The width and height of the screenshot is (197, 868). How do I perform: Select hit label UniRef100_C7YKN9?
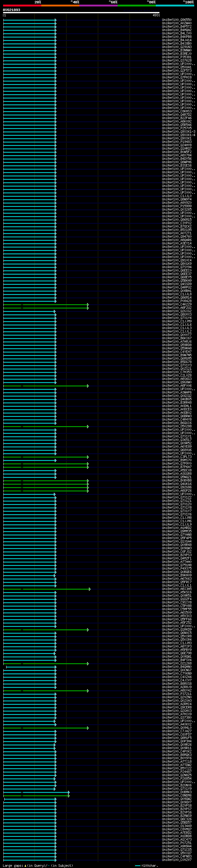[x=177, y=673]
